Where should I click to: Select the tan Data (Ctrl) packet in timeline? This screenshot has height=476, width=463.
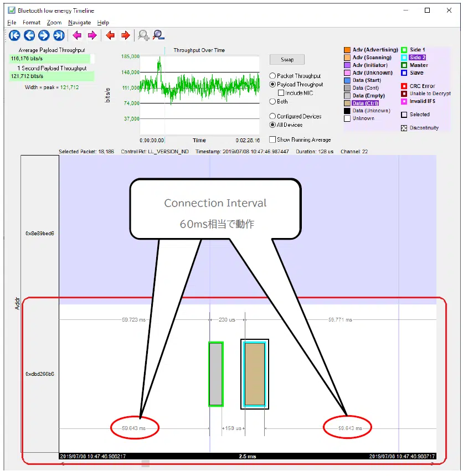[255, 374]
